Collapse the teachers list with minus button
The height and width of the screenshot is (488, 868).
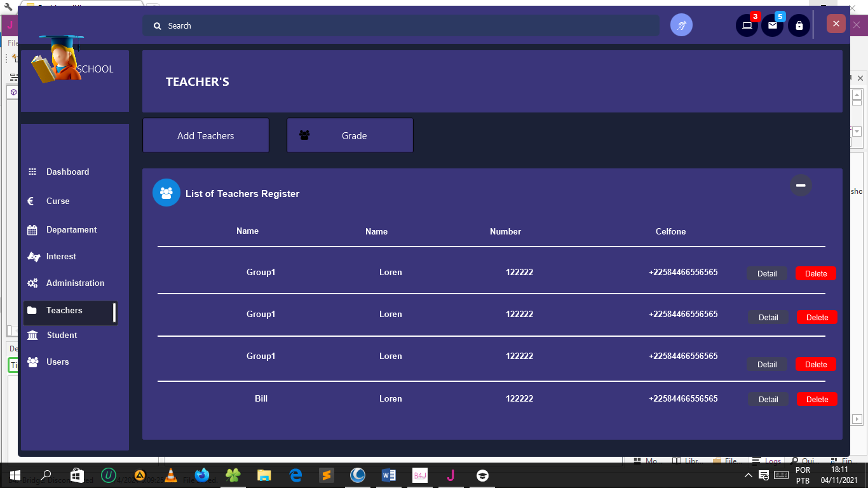(801, 185)
